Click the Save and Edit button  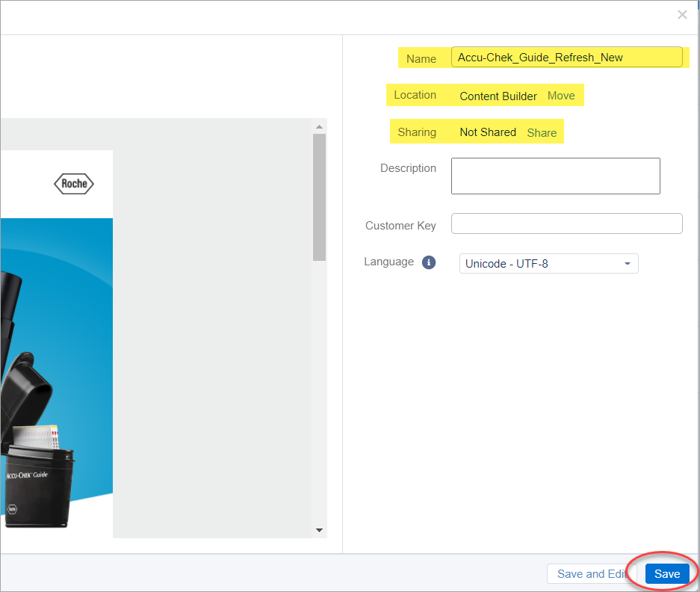[592, 573]
